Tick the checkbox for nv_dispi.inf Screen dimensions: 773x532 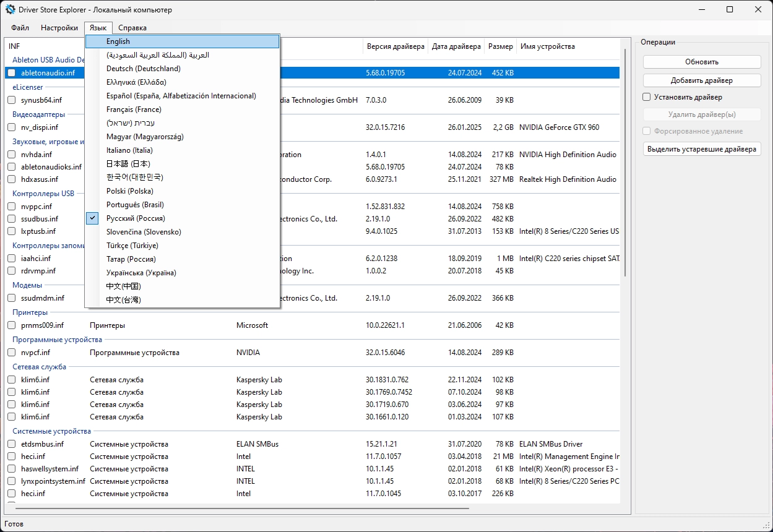click(x=11, y=127)
